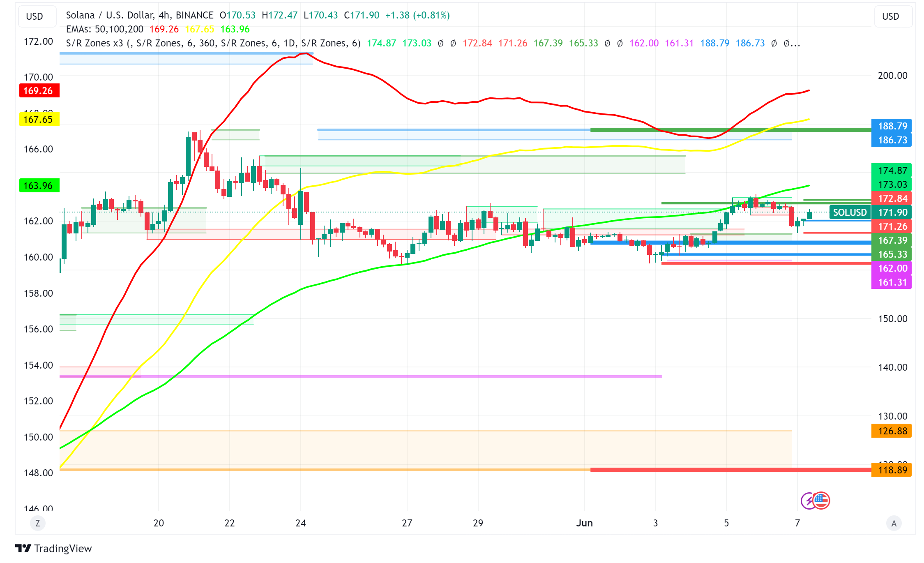Viewport: 924px width, 563px height.
Task: Click the red 169.26 value in EMAs legend
Action: point(164,29)
